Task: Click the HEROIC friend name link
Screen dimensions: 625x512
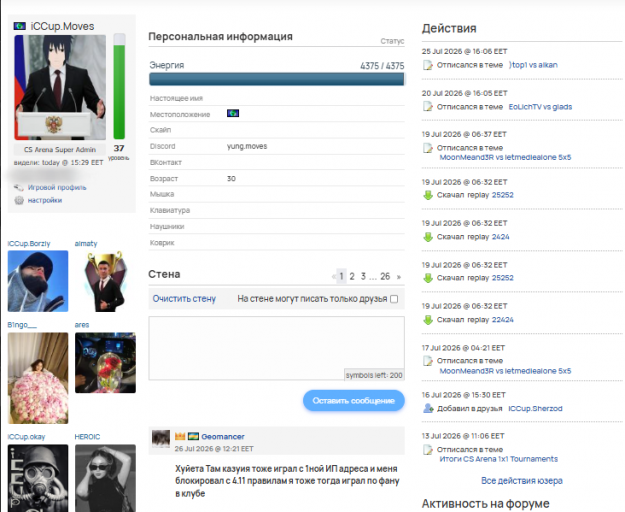Action: (87, 437)
